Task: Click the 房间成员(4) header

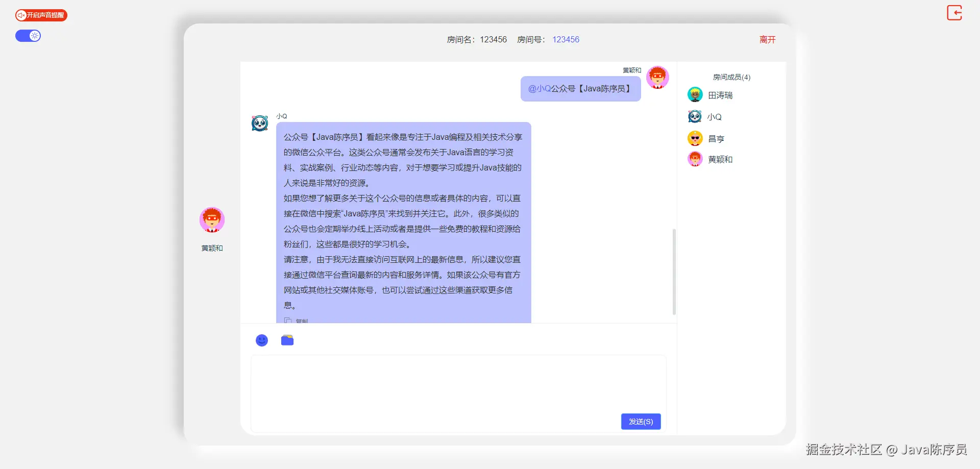Action: 731,77
